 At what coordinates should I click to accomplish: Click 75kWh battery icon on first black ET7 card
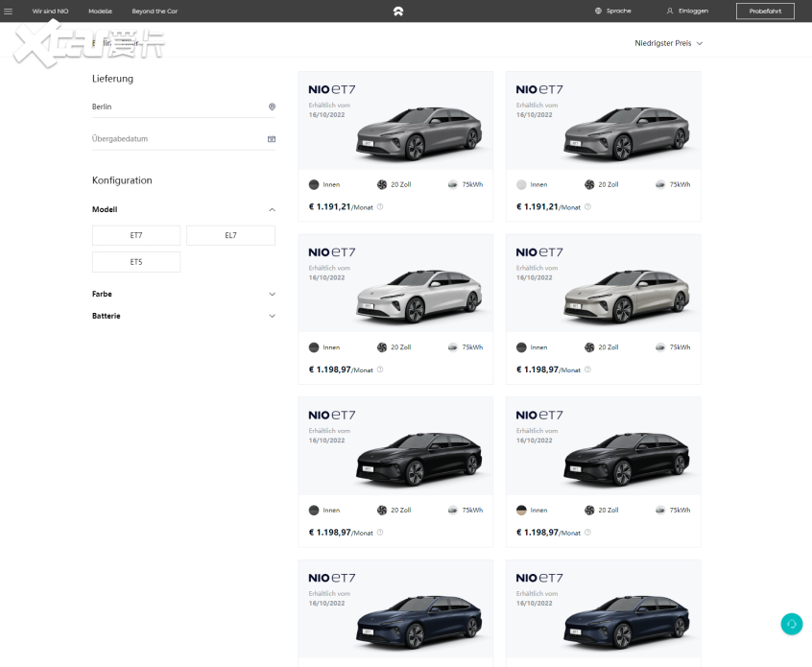tap(453, 511)
